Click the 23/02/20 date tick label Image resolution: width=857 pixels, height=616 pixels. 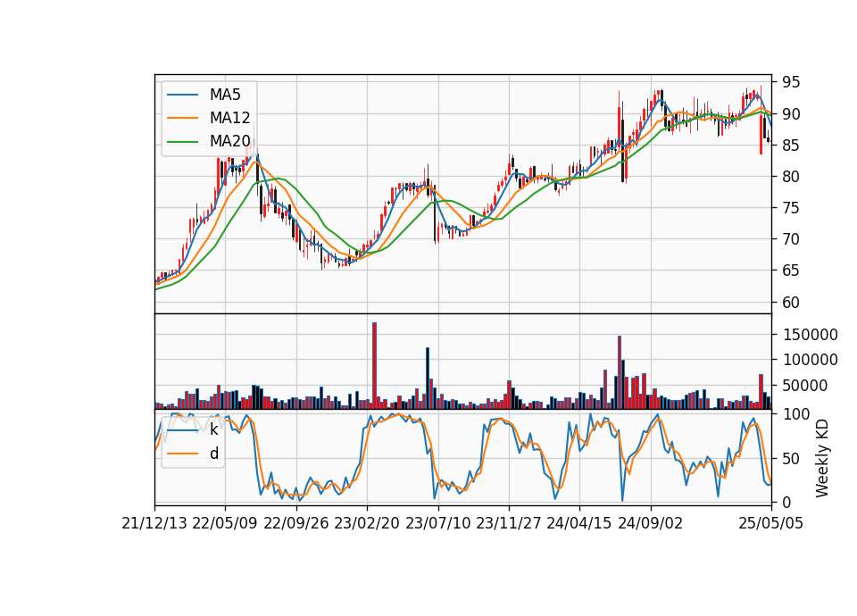coord(367,523)
